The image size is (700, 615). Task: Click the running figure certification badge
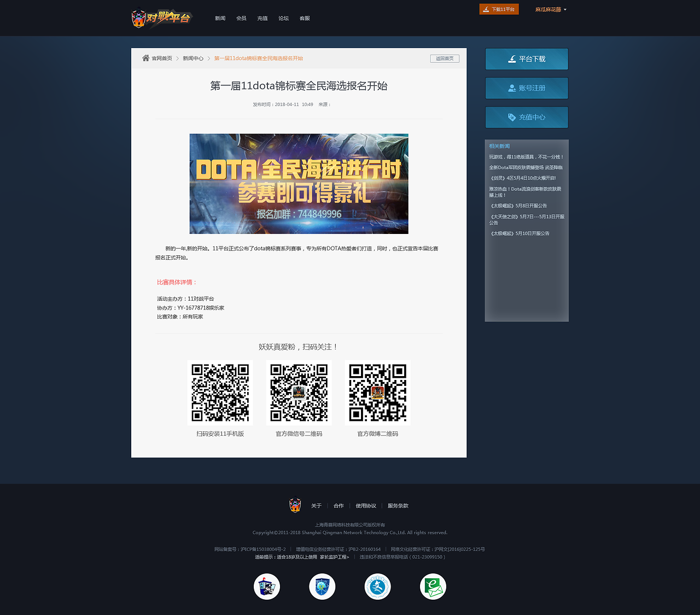[x=377, y=587]
